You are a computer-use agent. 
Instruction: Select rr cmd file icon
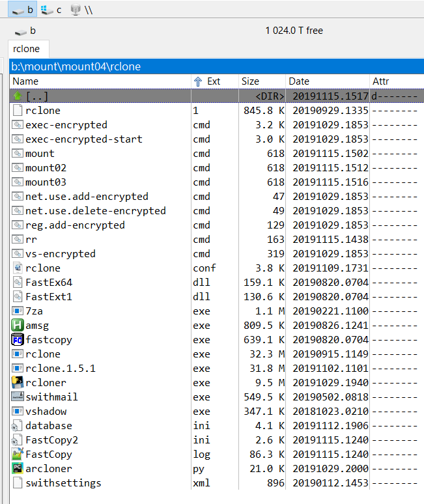pos(18,240)
